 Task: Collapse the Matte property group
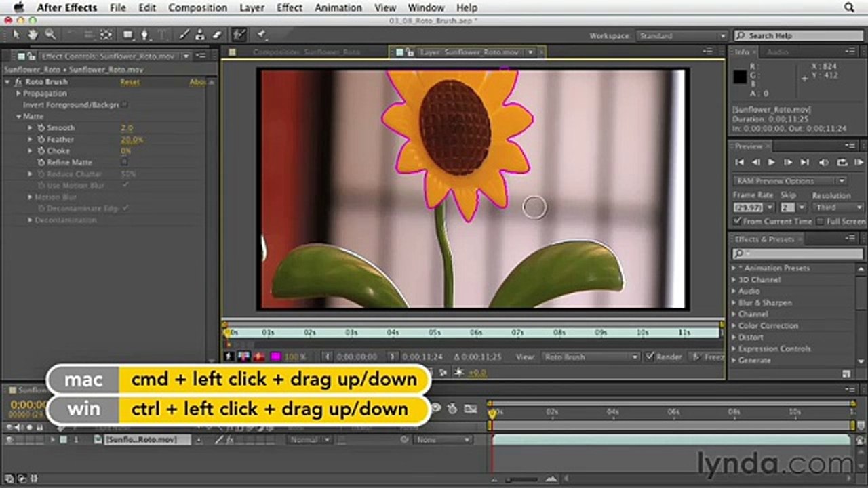(19, 117)
